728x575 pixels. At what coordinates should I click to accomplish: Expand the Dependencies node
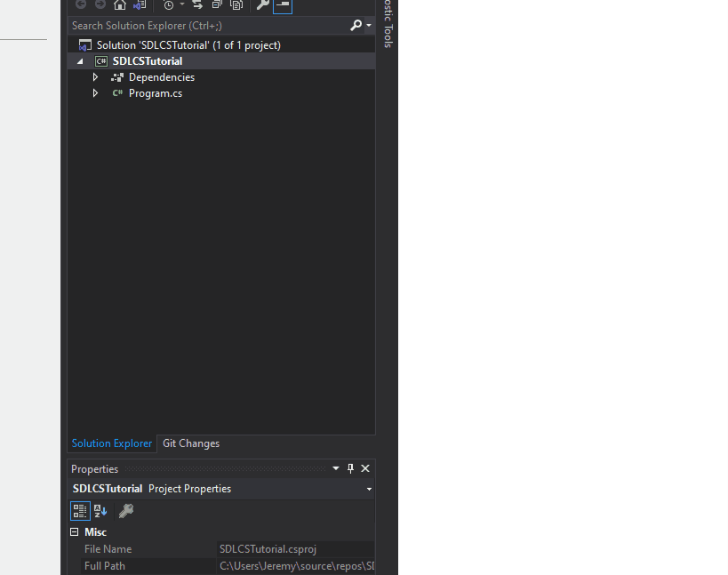pos(96,77)
